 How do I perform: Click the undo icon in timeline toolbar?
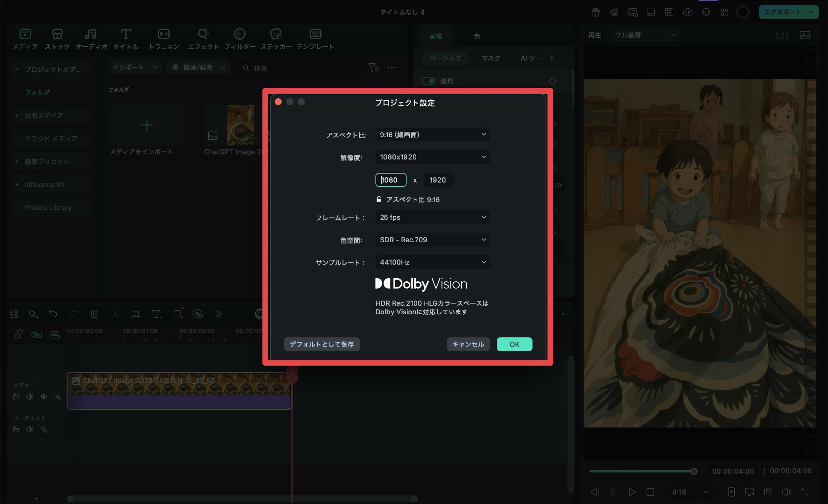(53, 314)
